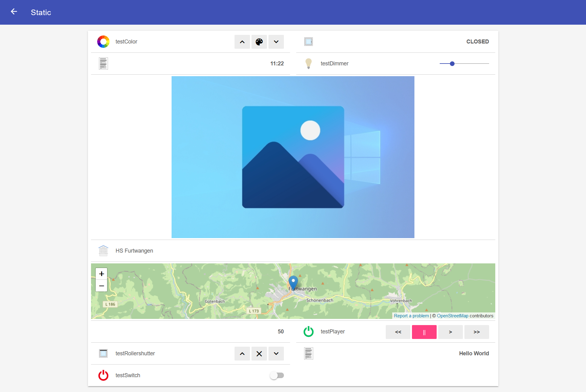This screenshot has height=392, width=586.
Task: Click the CLOSED status text
Action: pyautogui.click(x=477, y=42)
